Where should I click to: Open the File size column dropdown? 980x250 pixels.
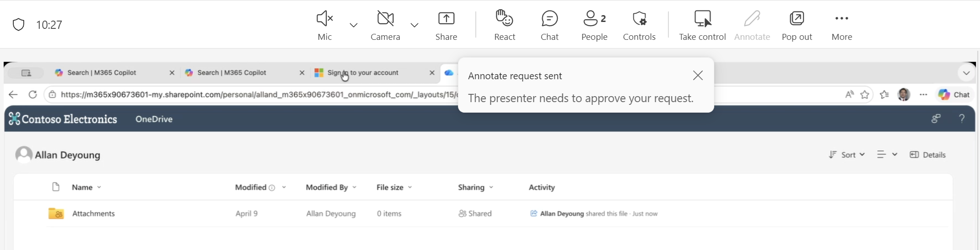coord(394,187)
